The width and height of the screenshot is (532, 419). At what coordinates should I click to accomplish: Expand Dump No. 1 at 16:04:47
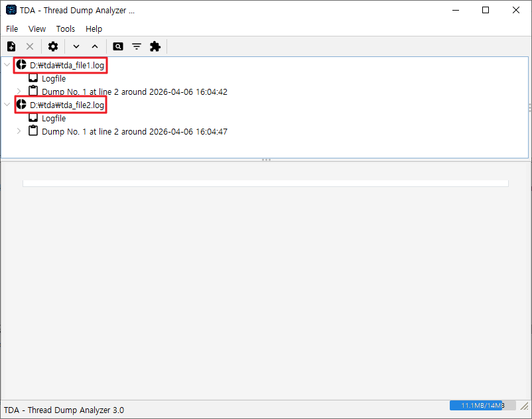(x=19, y=132)
